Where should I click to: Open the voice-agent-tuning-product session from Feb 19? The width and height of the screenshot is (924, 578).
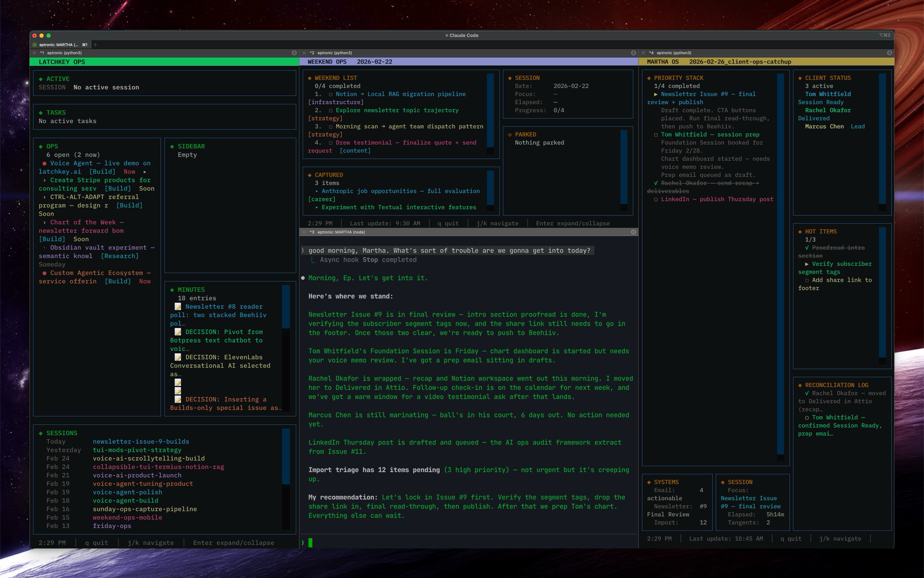point(143,483)
